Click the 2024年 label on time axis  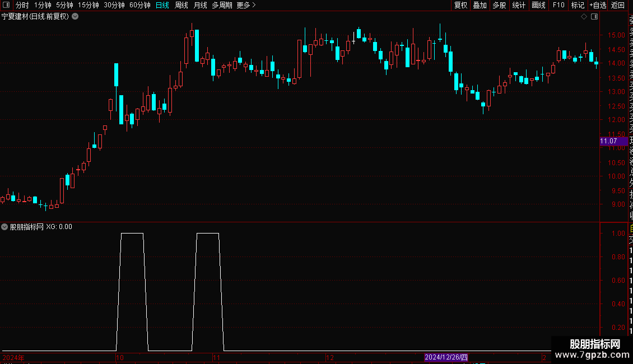pyautogui.click(x=13, y=357)
